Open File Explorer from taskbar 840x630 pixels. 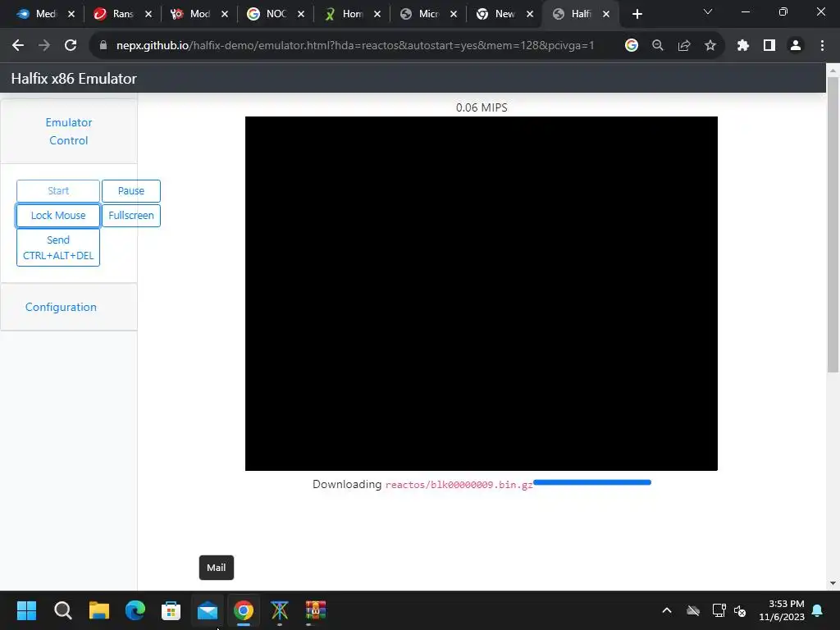(x=99, y=610)
